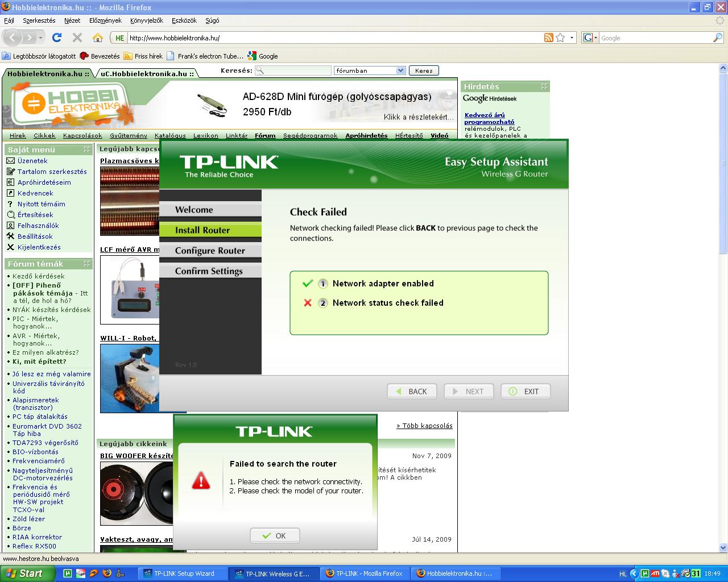Open back/forward history dropdown arrow

(x=40, y=38)
